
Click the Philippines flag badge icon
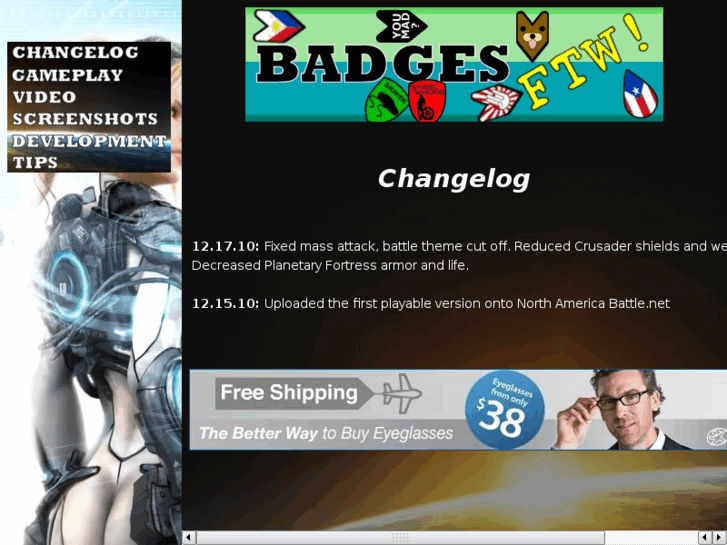tap(278, 26)
